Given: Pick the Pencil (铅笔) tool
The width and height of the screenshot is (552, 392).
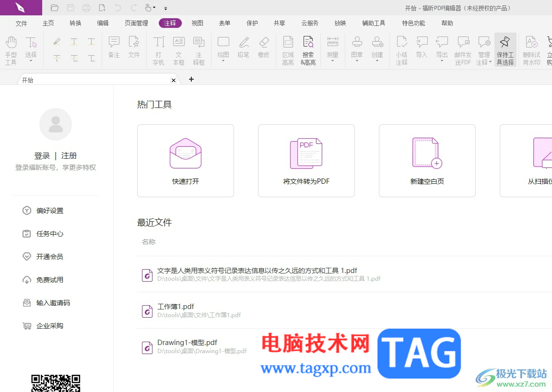Looking at the screenshot, I should pos(243,47).
